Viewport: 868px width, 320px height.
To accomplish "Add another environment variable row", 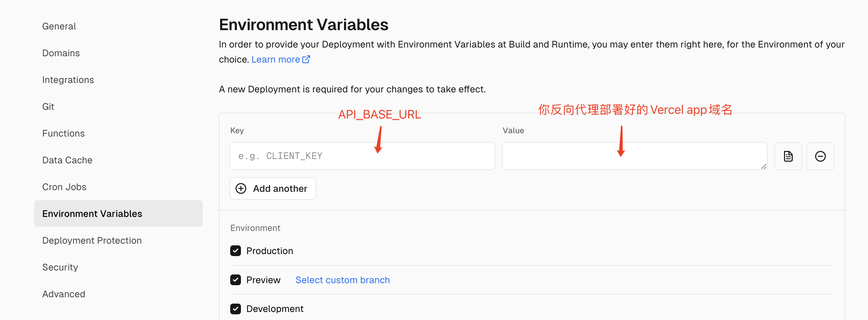I will [x=273, y=188].
